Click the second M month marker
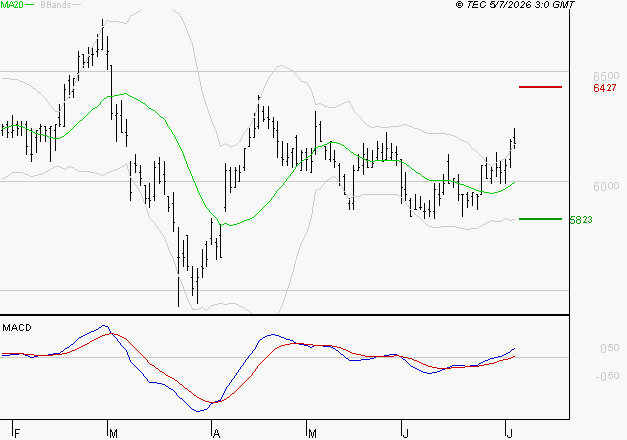627x440 pixels. 312,433
